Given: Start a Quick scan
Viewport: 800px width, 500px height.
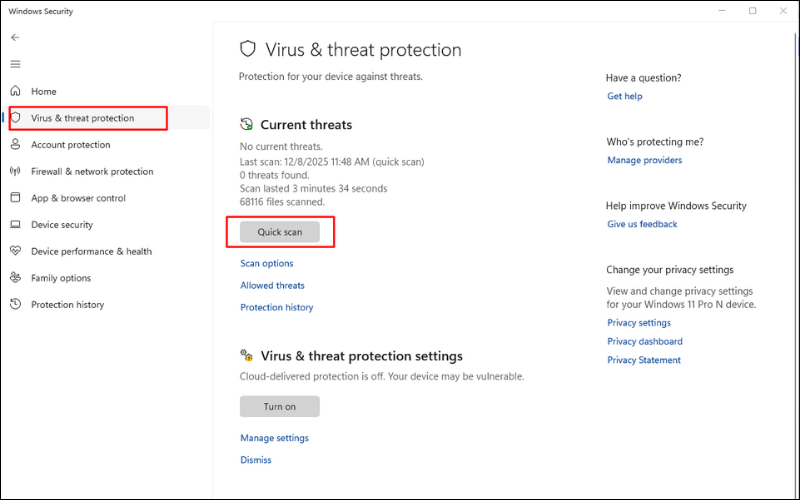Looking at the screenshot, I should click(279, 232).
